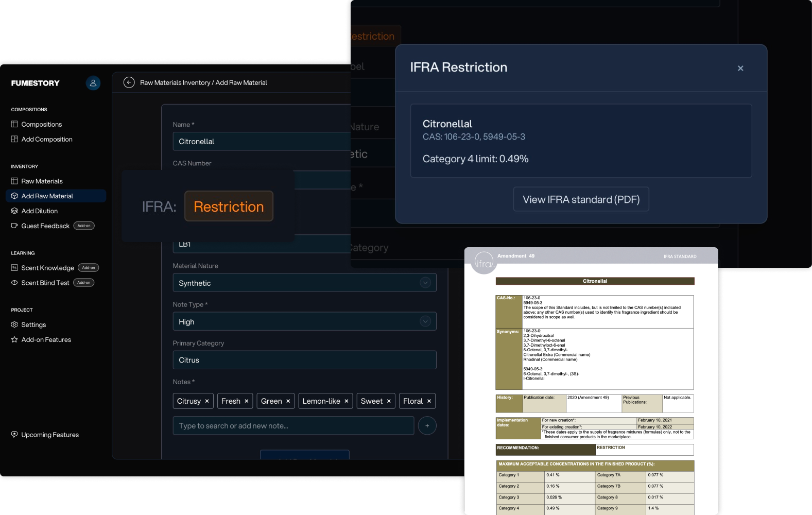Click the Citrusy note tag label
This screenshot has height=515, width=812.
click(189, 401)
